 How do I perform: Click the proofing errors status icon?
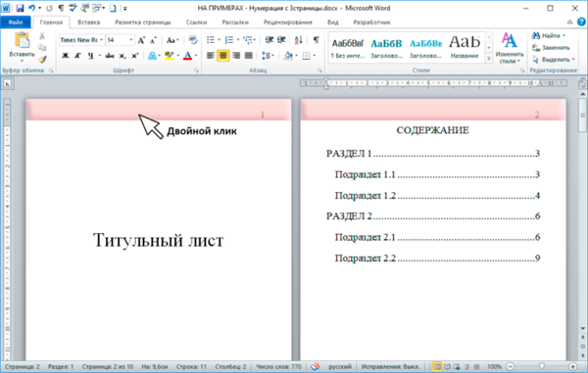[x=315, y=366]
